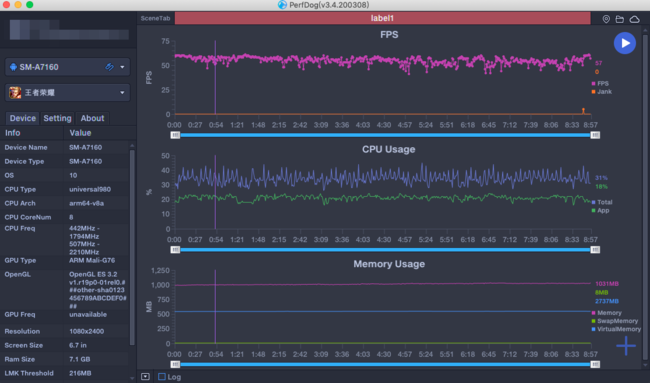Switch to the Setting tab

(x=57, y=118)
